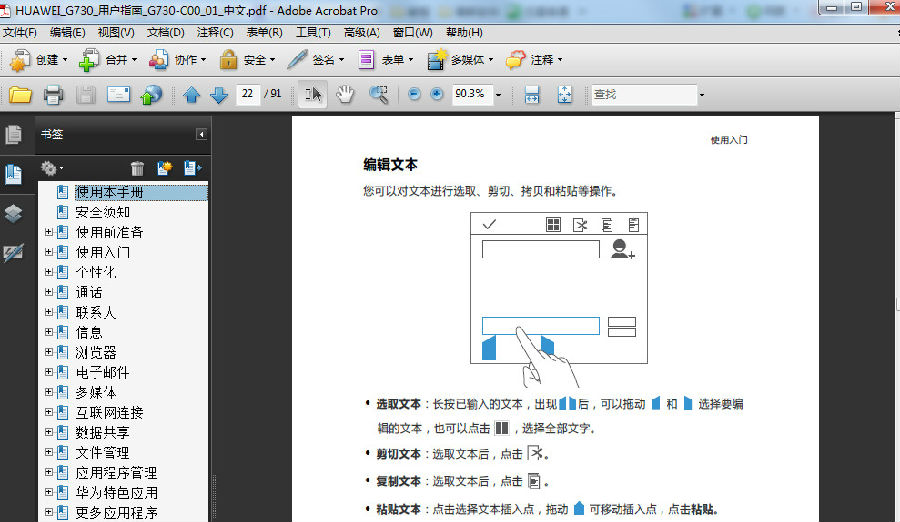Expand the 浏览器 bookmark
The height and width of the screenshot is (522, 900).
click(49, 353)
